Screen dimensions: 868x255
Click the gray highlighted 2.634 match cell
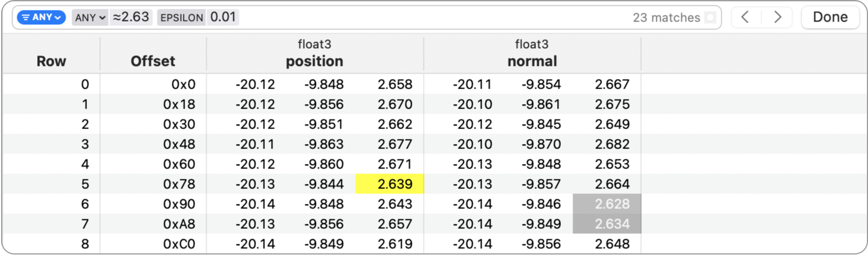pyautogui.click(x=607, y=224)
